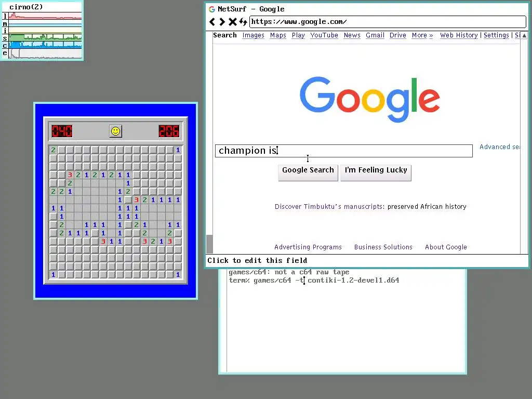Click the Google search text field
This screenshot has height=399, width=532.
point(344,151)
